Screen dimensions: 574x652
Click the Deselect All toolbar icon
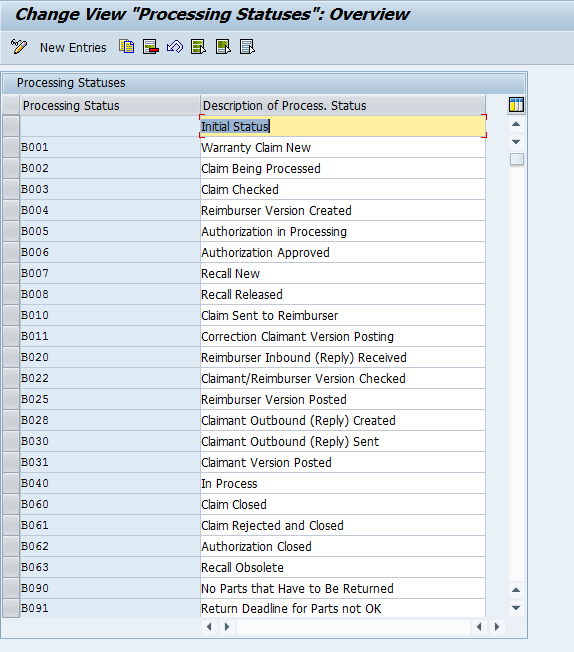(247, 47)
